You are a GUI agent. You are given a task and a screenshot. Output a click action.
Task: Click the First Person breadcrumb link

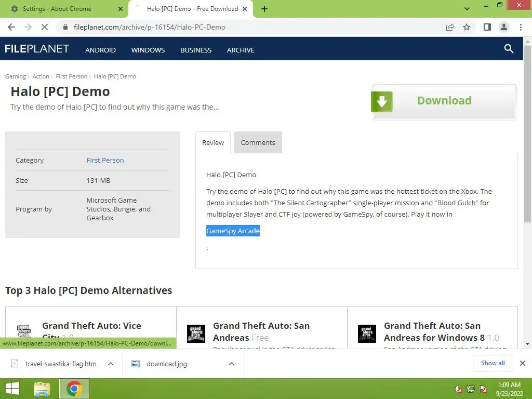[72, 76]
